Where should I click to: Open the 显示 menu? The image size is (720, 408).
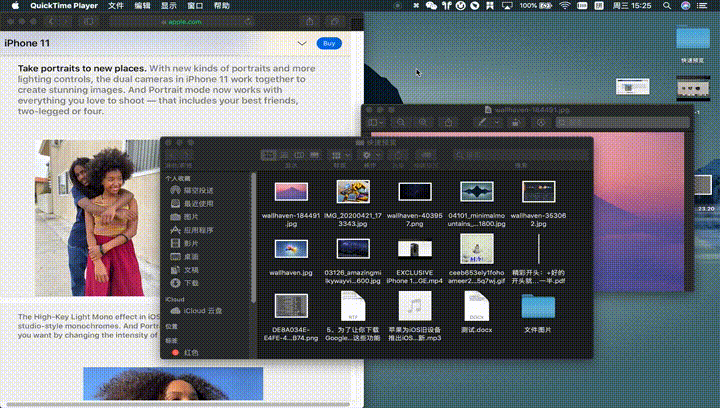(x=169, y=6)
